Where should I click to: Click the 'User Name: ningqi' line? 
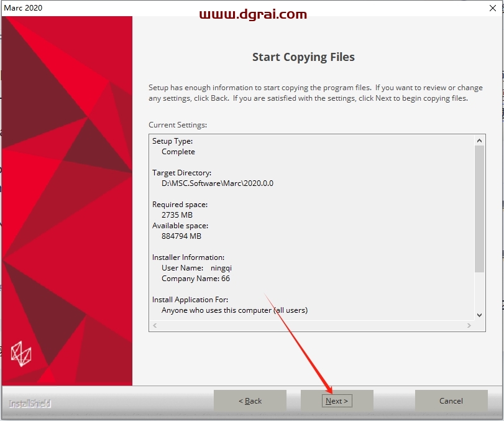point(196,268)
